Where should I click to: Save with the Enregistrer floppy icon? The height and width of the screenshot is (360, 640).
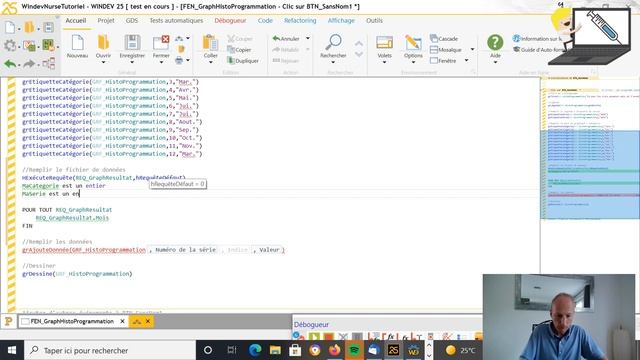pos(132,42)
